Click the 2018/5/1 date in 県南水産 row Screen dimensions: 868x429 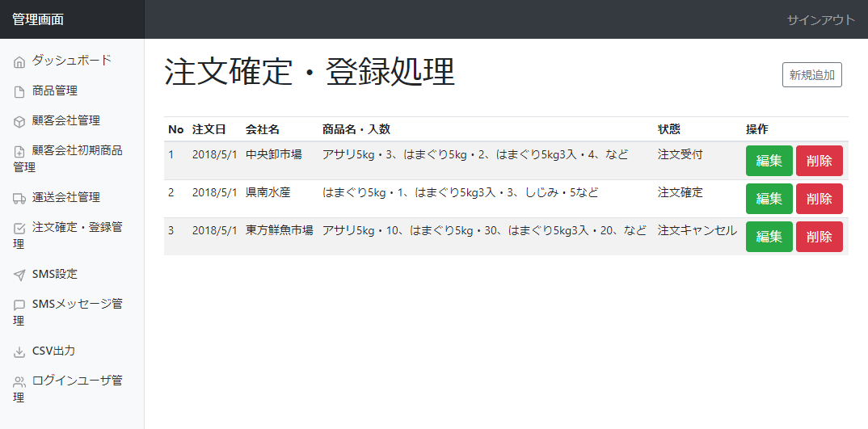(x=215, y=192)
